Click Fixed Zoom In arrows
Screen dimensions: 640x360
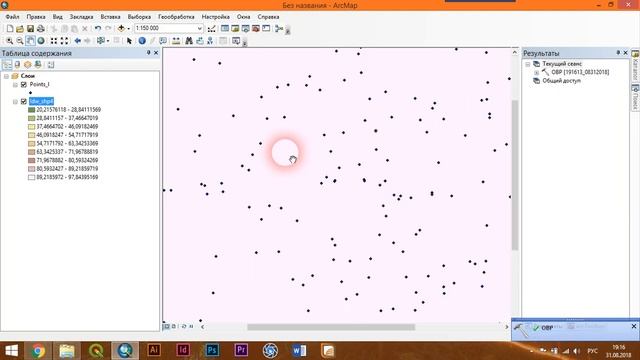tap(54, 41)
